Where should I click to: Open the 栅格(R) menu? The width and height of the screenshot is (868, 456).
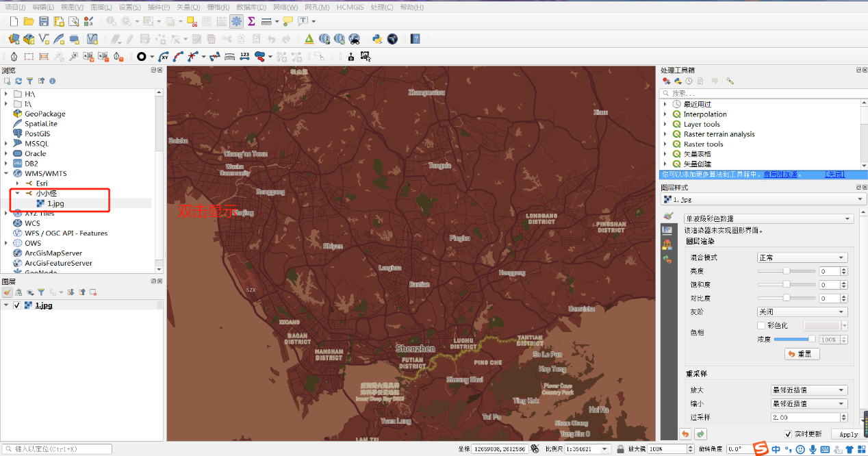pos(218,7)
